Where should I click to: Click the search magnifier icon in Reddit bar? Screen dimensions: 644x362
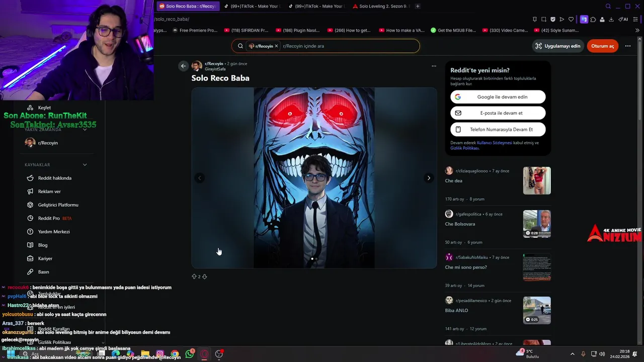[240, 46]
